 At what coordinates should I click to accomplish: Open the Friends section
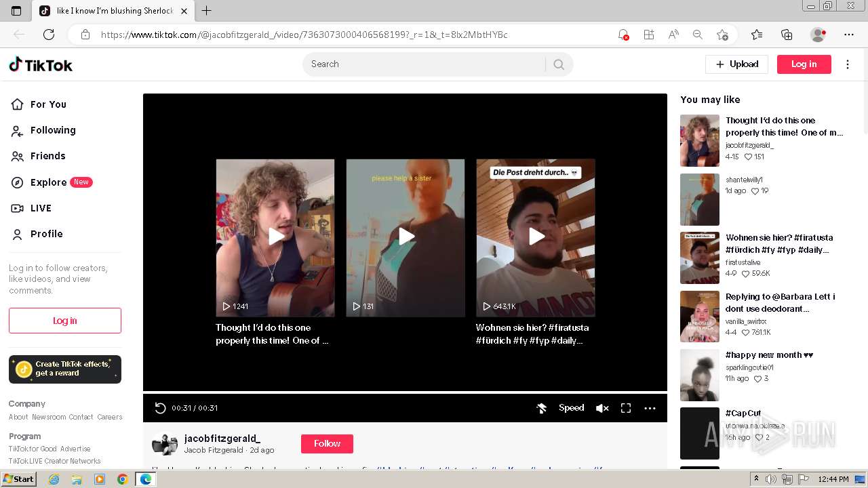[48, 156]
